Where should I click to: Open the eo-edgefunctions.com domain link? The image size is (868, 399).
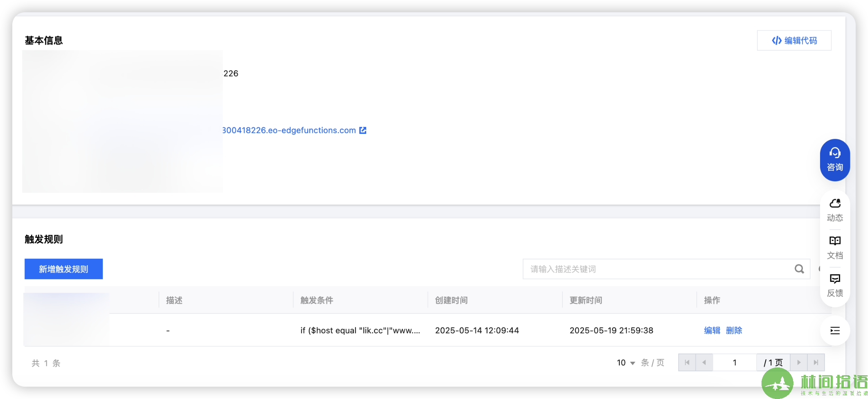(x=289, y=130)
